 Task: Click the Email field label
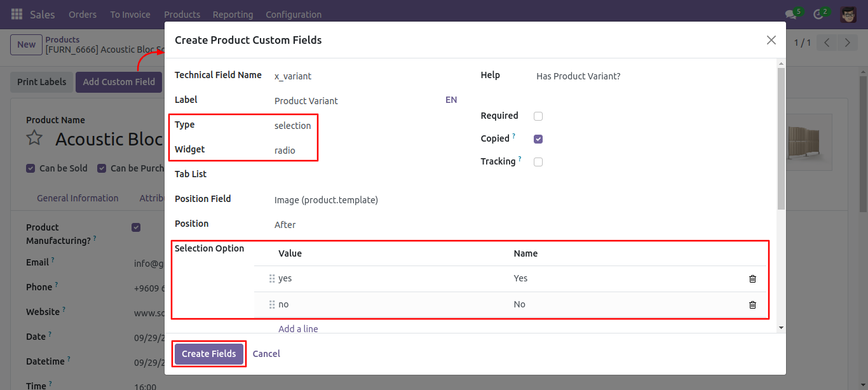pos(37,262)
